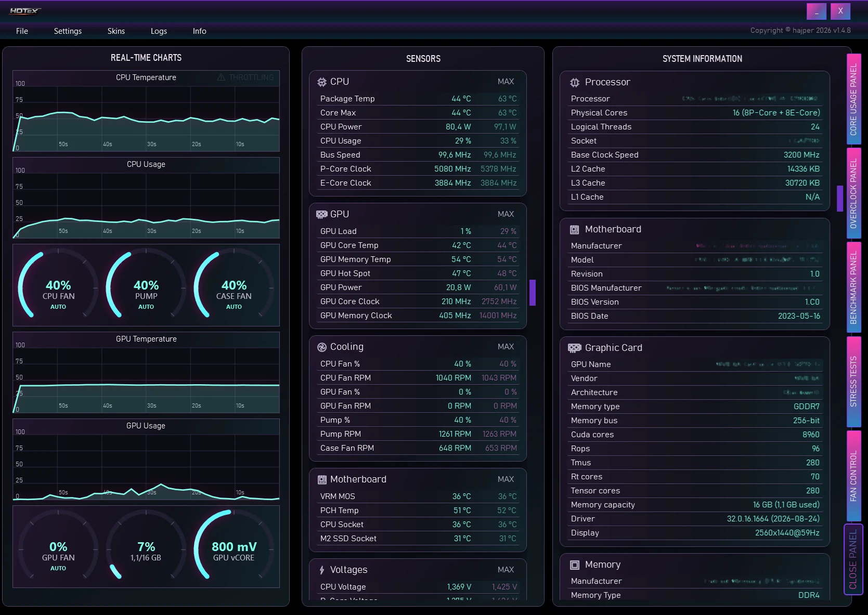Screen dimensions: 868x615
Task: Click the Motherboard icon in Sensors panel
Action: (322, 479)
